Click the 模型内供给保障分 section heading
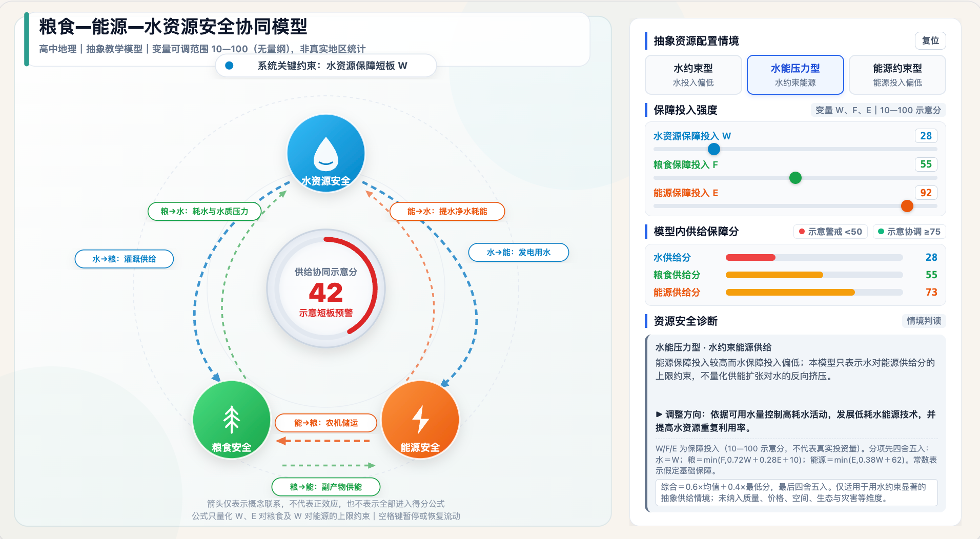This screenshot has width=980, height=539. 696,231
